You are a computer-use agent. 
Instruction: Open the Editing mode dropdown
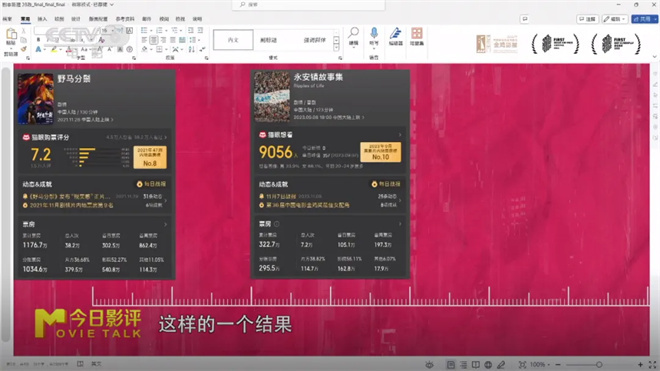coord(615,19)
